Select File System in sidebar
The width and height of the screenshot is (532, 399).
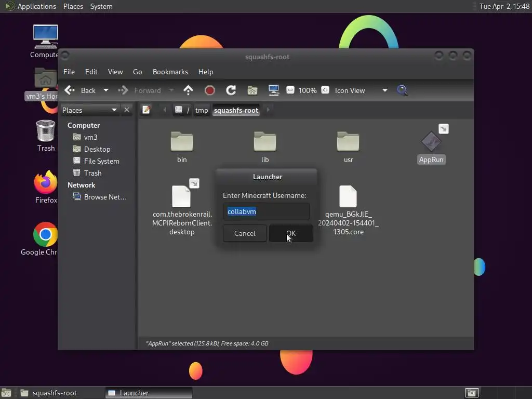point(101,161)
